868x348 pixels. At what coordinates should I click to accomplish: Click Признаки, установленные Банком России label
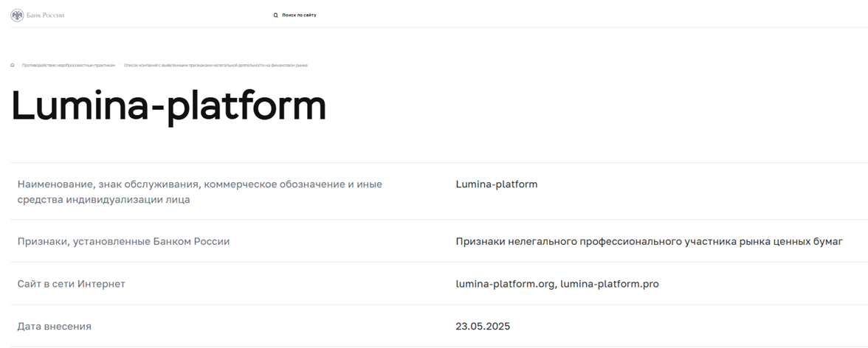(x=123, y=242)
